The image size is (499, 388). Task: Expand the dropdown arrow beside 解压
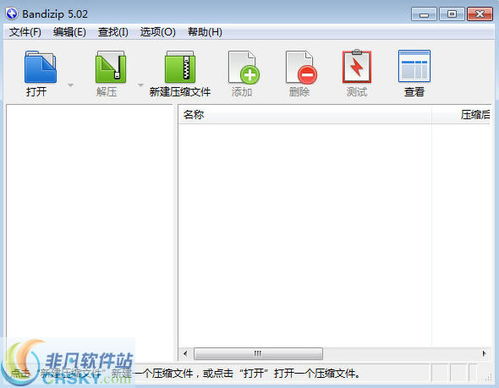pos(140,85)
